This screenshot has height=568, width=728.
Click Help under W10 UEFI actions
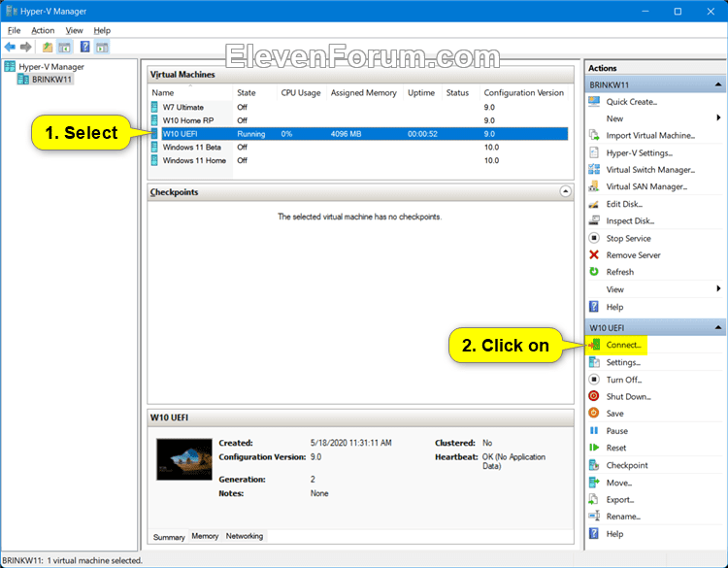click(x=614, y=534)
